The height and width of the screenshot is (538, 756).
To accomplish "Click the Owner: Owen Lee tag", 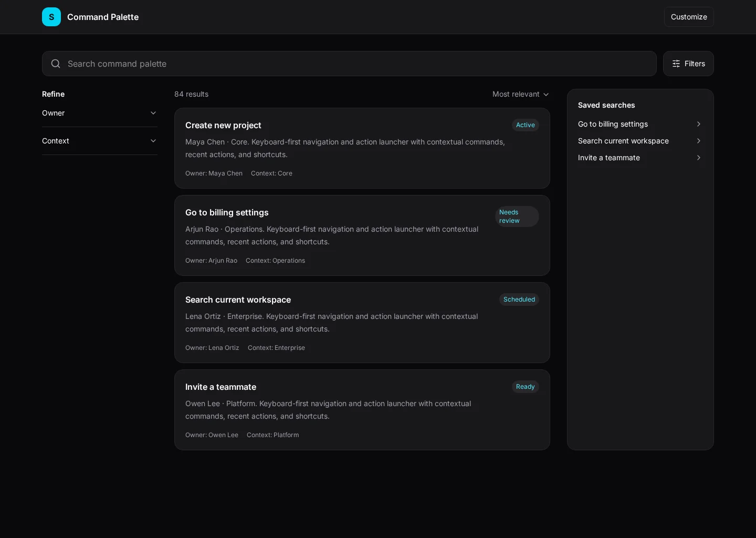I will [x=212, y=435].
